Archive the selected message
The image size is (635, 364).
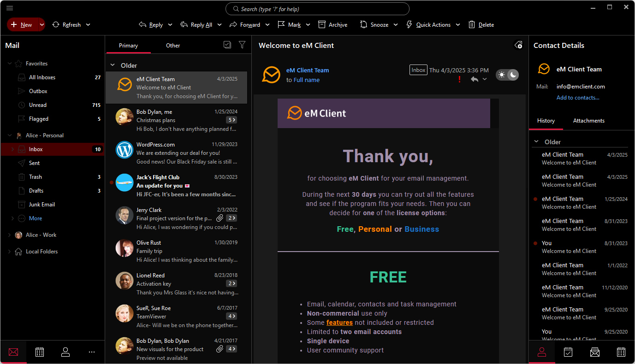(333, 25)
